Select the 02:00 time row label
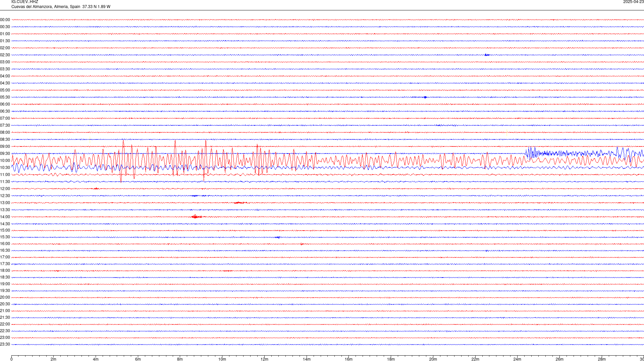Image resolution: width=644 pixels, height=362 pixels. point(5,48)
